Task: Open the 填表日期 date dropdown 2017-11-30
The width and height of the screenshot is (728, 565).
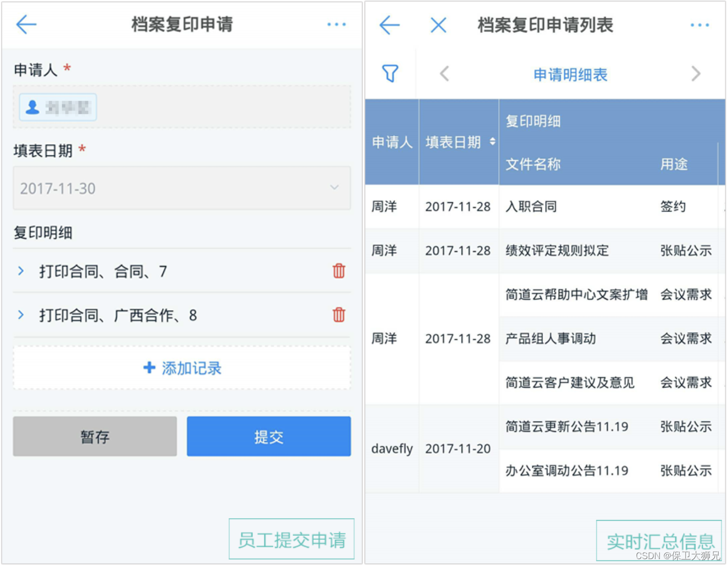Action: [x=182, y=188]
